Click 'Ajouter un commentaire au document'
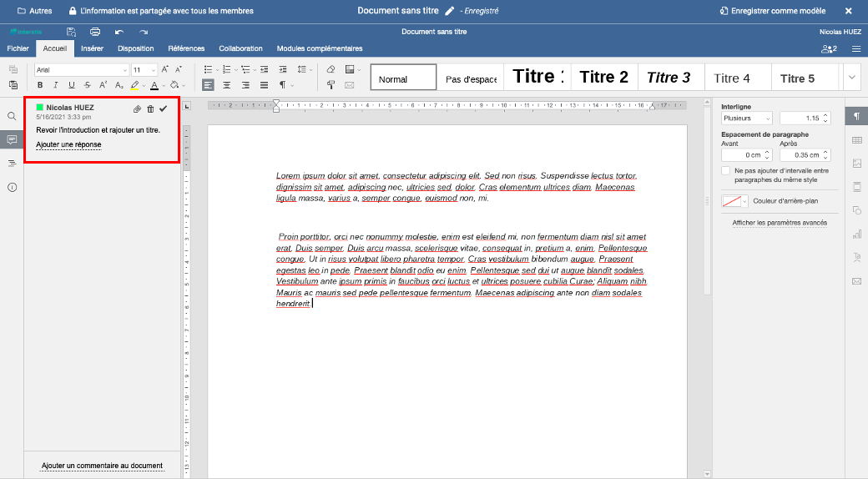 (x=102, y=466)
